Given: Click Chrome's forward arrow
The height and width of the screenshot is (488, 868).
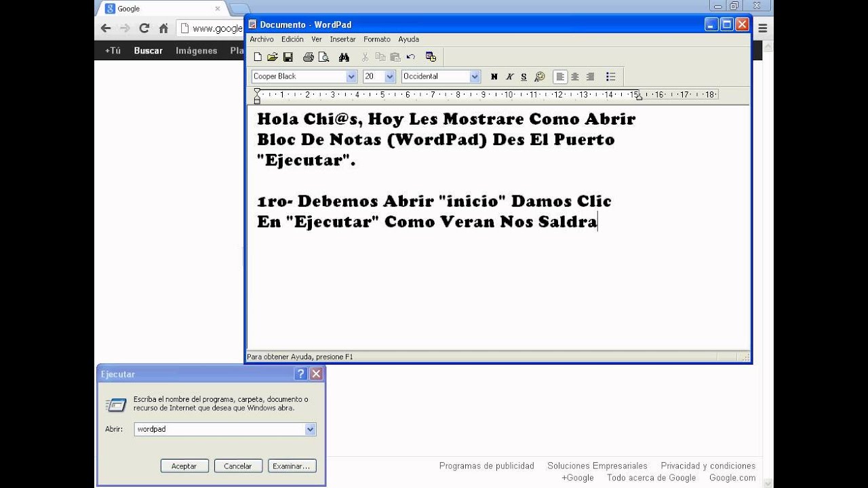Looking at the screenshot, I should point(125,28).
